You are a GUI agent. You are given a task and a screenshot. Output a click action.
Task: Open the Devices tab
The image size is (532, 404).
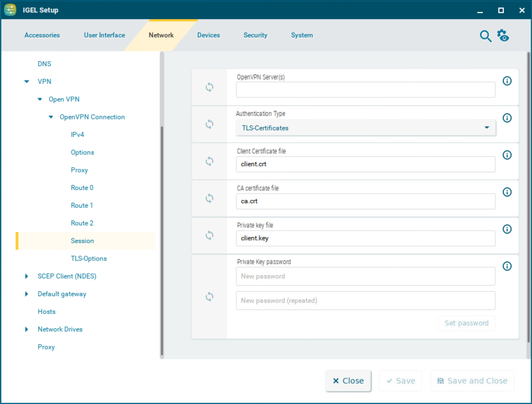pyautogui.click(x=208, y=35)
